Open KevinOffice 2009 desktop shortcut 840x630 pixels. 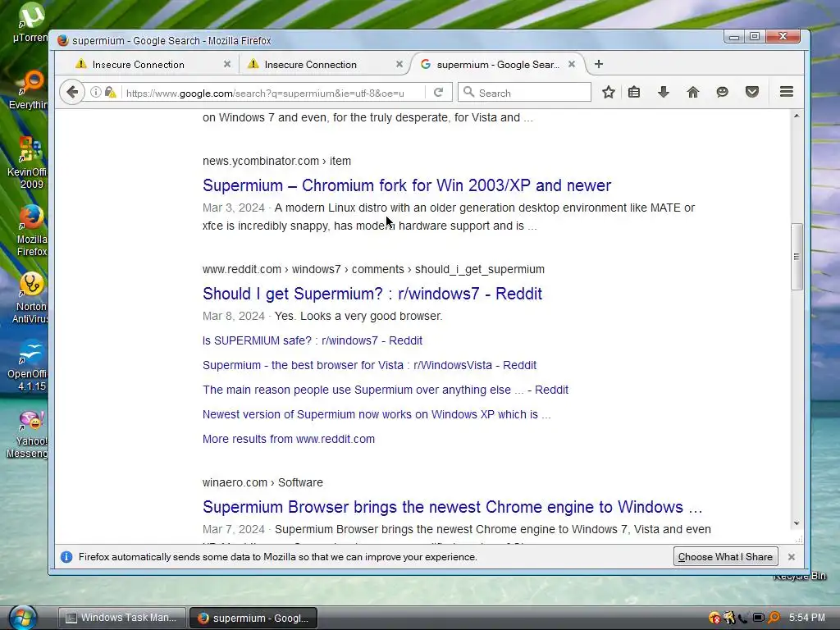(28, 163)
